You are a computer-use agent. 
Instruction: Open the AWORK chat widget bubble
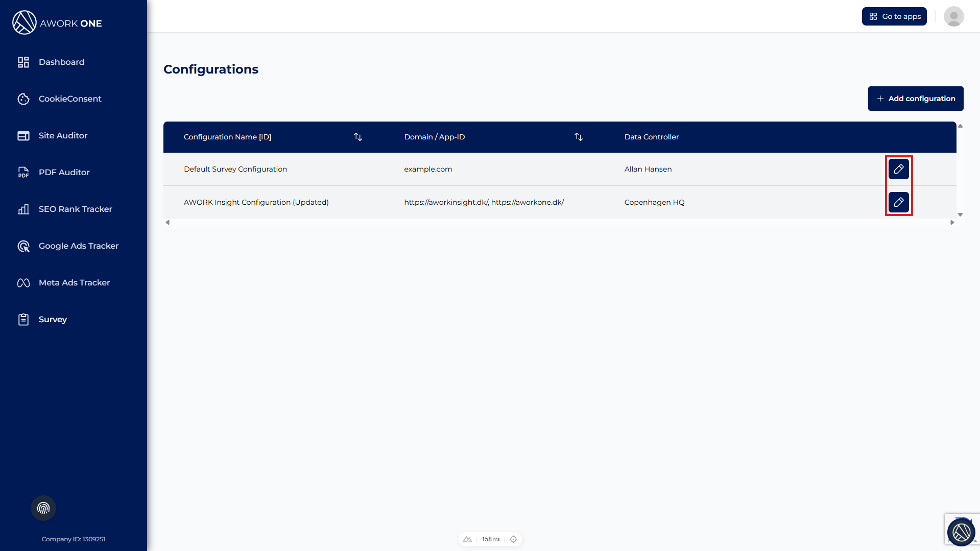point(961,532)
